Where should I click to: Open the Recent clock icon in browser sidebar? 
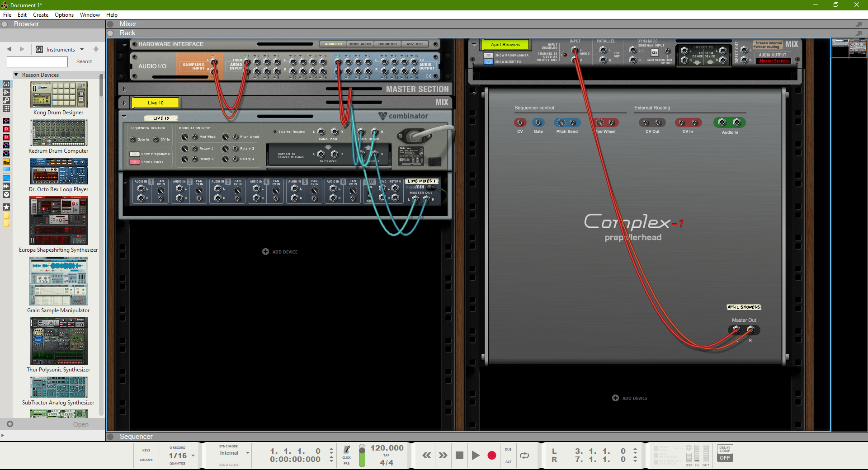coord(6,194)
